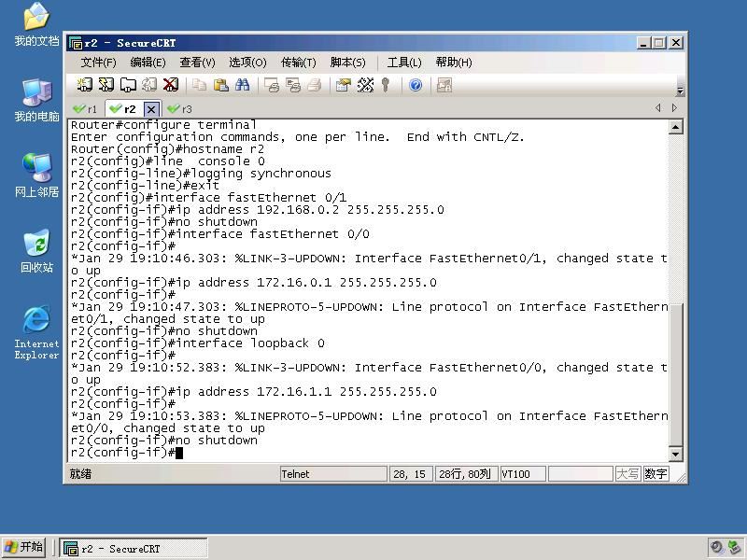Minimize the SecureCRT window

[643, 43]
